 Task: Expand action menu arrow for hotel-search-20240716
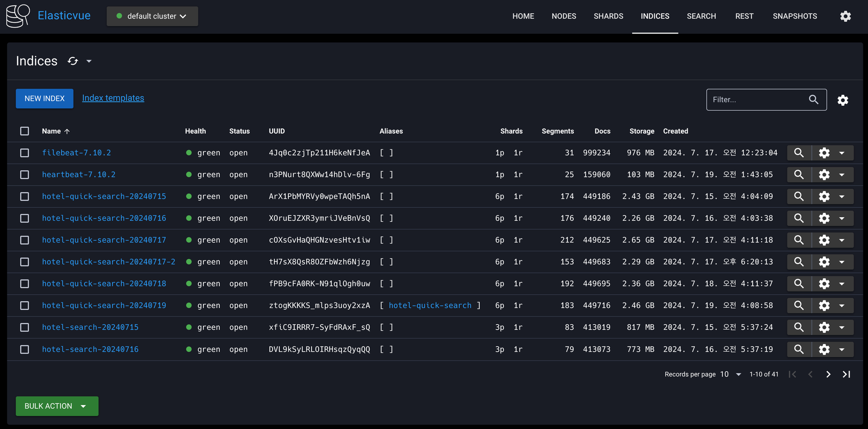(842, 349)
